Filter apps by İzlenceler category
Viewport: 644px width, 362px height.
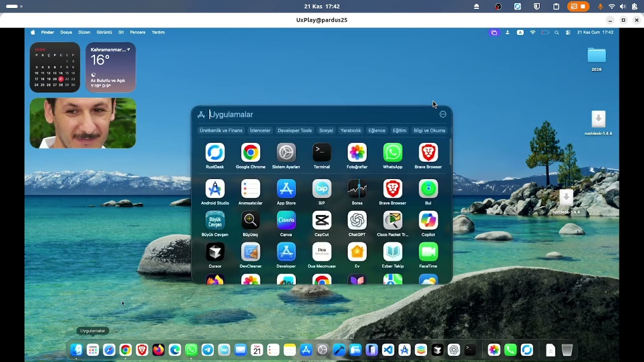pos(260,130)
